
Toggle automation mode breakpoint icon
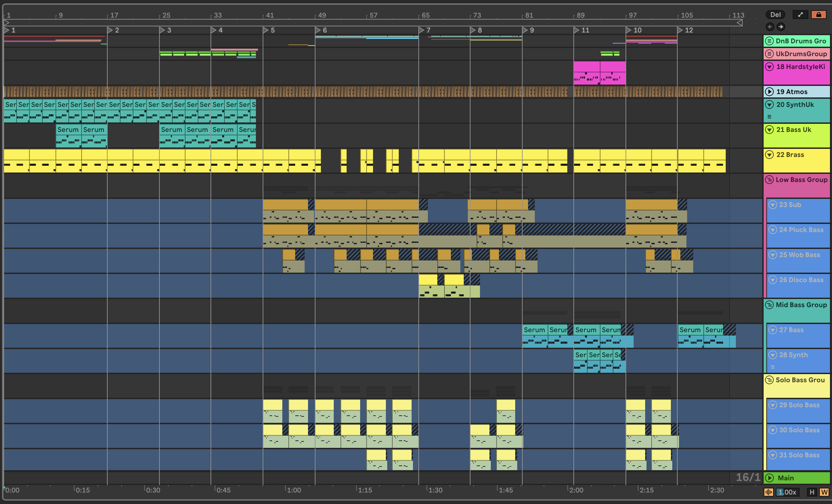pyautogui.click(x=800, y=15)
